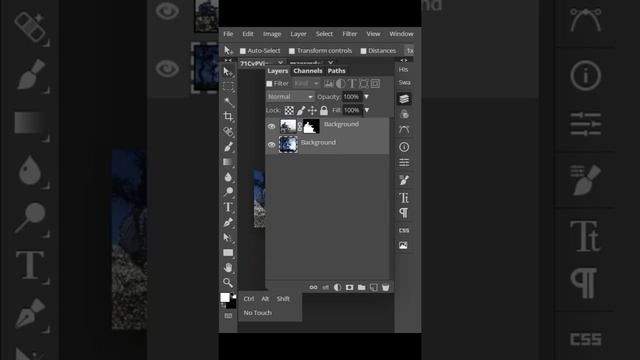This screenshot has width=640, height=360.
Task: Click the No Touch button
Action: (x=258, y=313)
